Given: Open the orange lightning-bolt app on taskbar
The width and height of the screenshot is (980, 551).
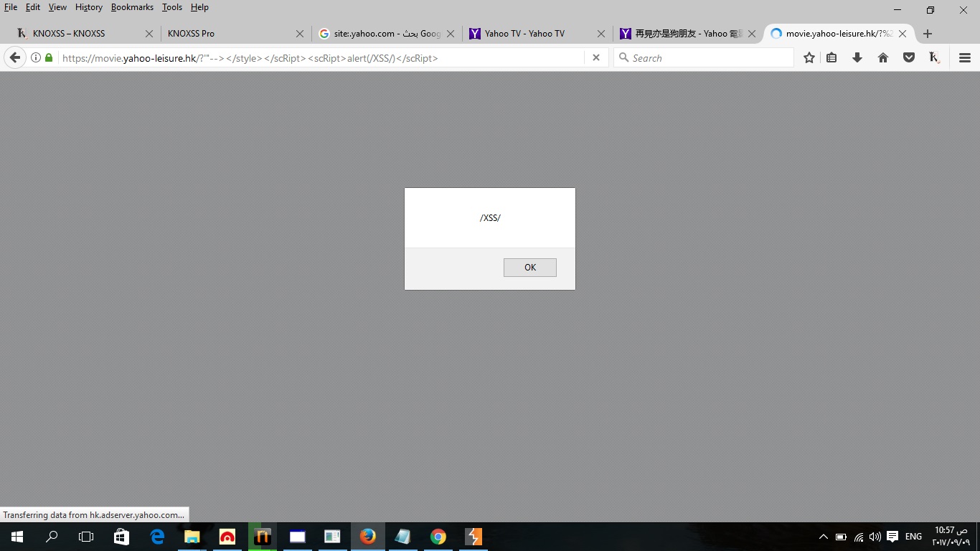Looking at the screenshot, I should pos(473,537).
